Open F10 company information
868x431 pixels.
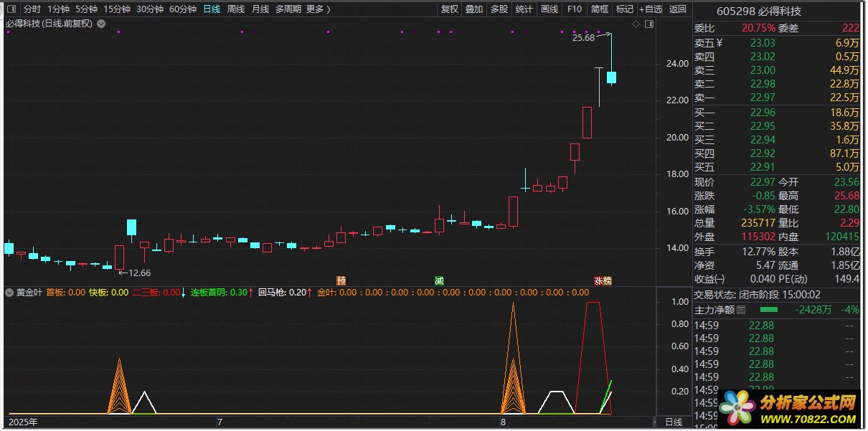(574, 9)
